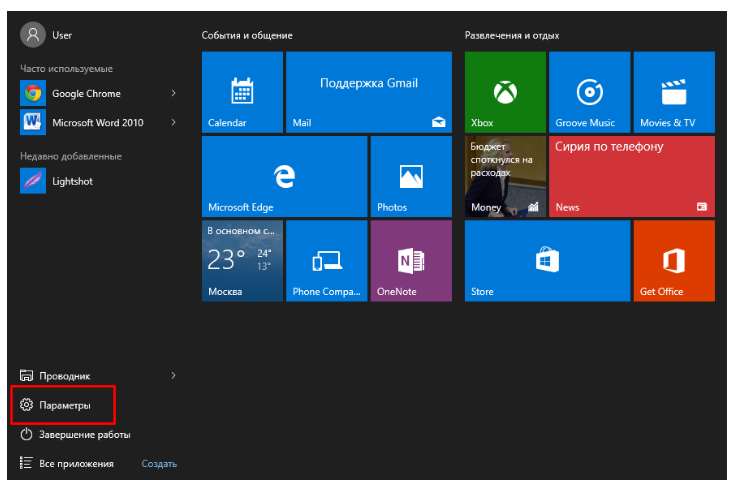This screenshot has width=734, height=486.
Task: Click the Недавно добавленные heading
Action: [71, 156]
